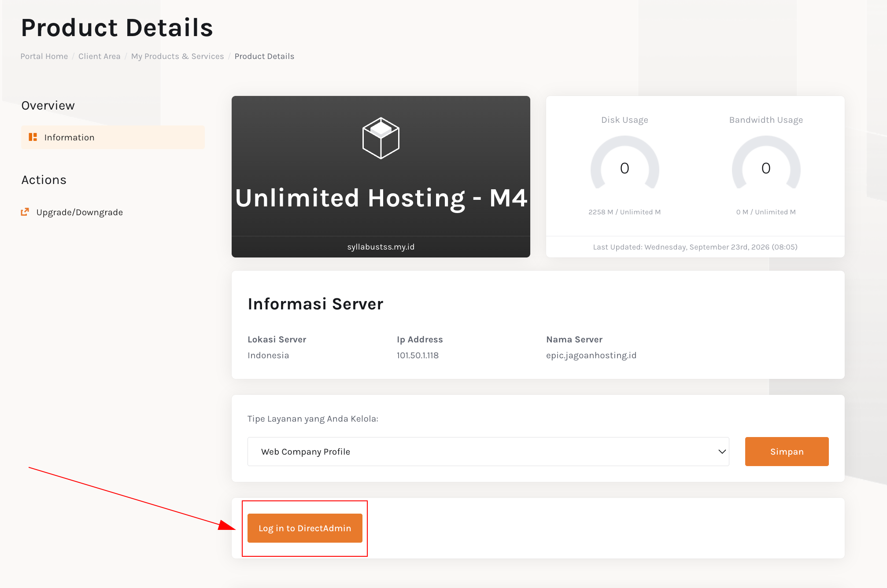The width and height of the screenshot is (887, 588).
Task: Click the Informasi Server heading
Action: pos(315,304)
